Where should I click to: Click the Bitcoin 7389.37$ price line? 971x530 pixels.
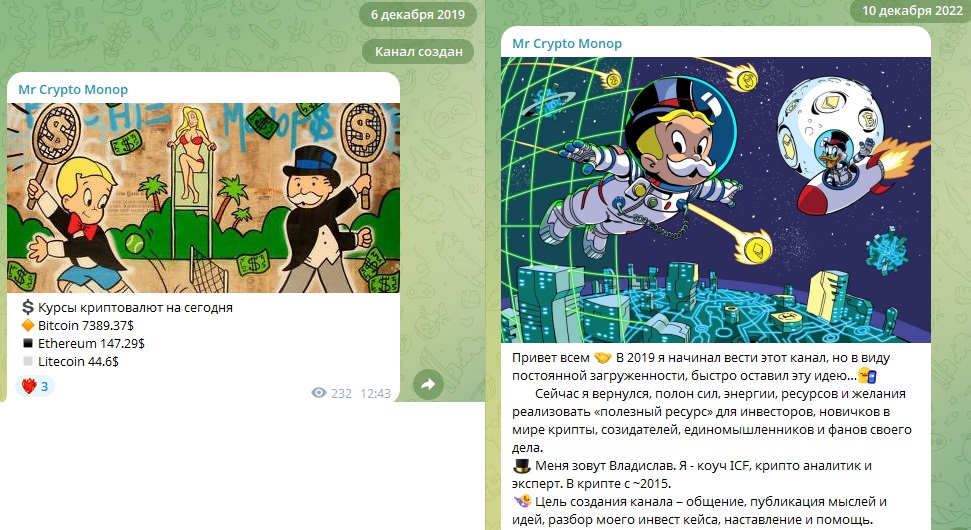click(x=85, y=325)
